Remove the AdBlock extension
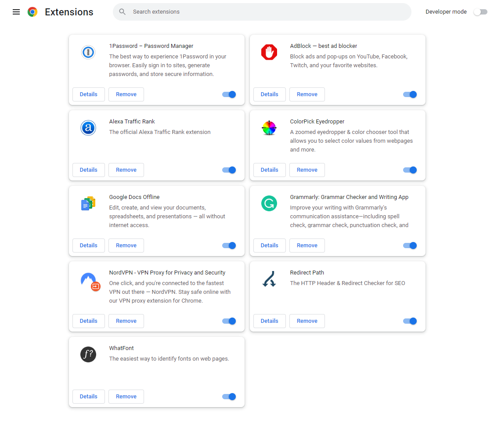 307,94
